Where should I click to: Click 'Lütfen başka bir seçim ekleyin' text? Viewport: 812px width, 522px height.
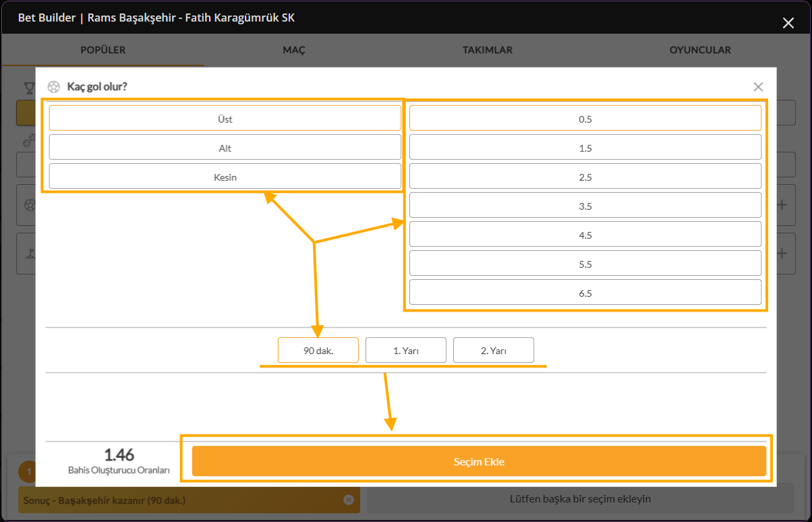tap(580, 499)
